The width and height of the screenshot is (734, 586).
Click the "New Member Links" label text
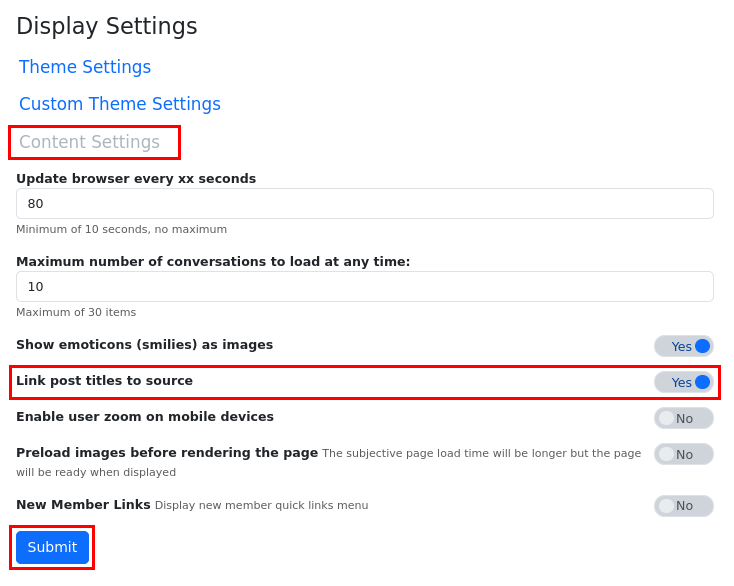pyautogui.click(x=83, y=505)
